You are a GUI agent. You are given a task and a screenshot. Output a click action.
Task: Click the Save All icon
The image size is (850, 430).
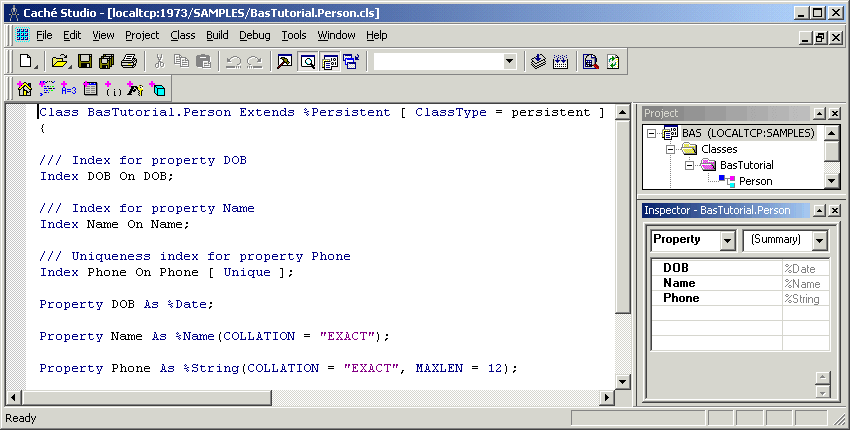pyautogui.click(x=105, y=61)
